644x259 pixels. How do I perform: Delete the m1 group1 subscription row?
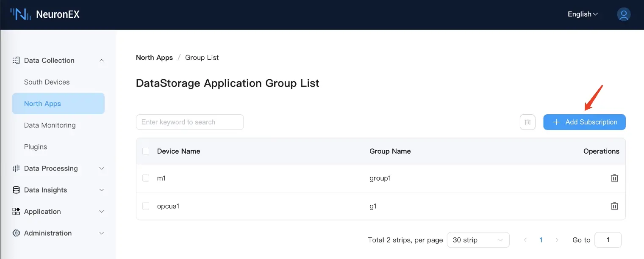click(x=614, y=178)
